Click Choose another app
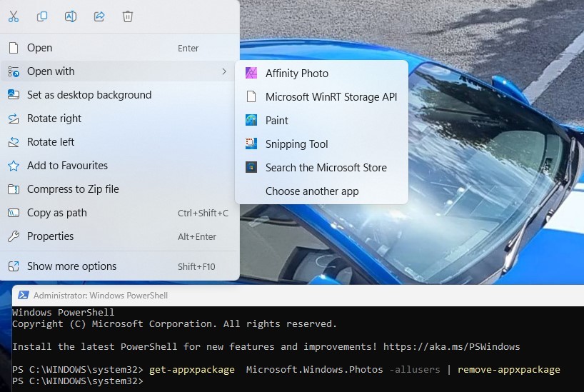Screen dimensions: 584x392 click(x=321, y=191)
